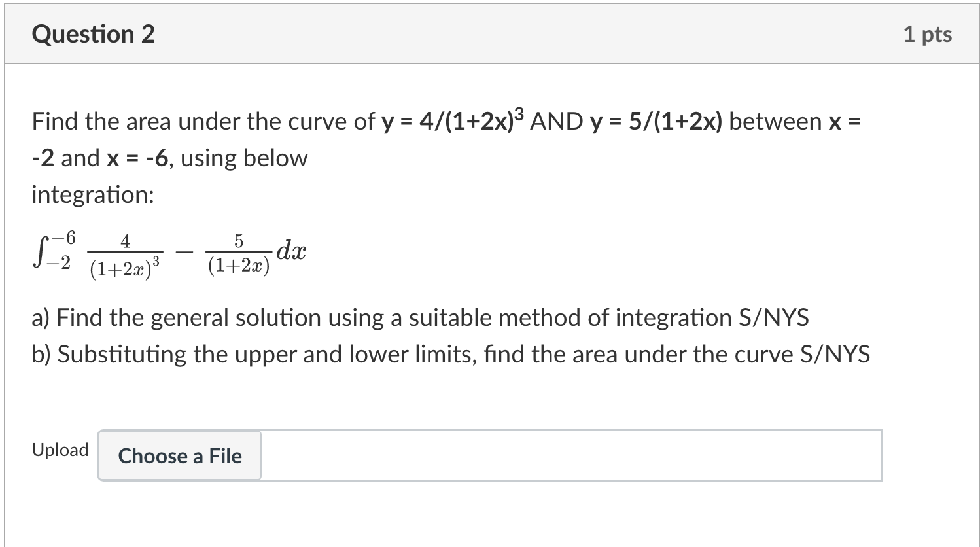The width and height of the screenshot is (980, 547).
Task: Click the dx term in the formula
Action: (x=291, y=251)
